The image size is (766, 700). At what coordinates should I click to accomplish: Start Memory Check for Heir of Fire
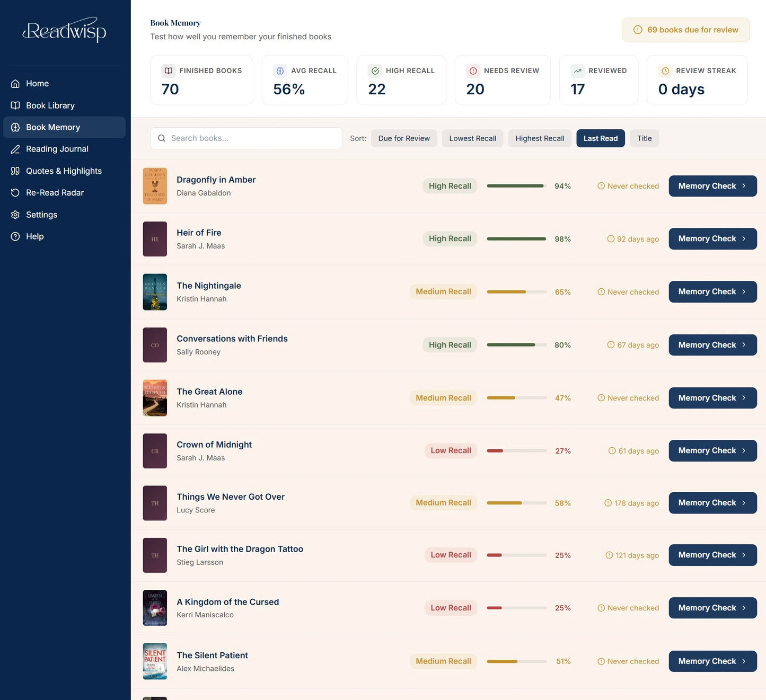click(713, 239)
